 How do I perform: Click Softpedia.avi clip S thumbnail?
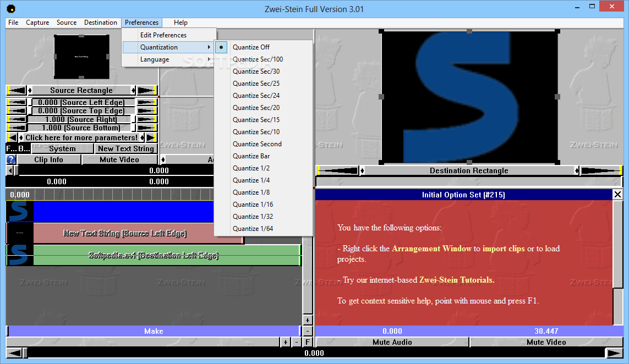pos(19,255)
